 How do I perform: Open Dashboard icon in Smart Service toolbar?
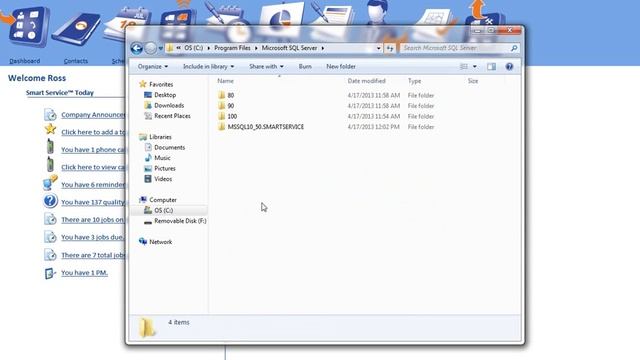pyautogui.click(x=28, y=26)
